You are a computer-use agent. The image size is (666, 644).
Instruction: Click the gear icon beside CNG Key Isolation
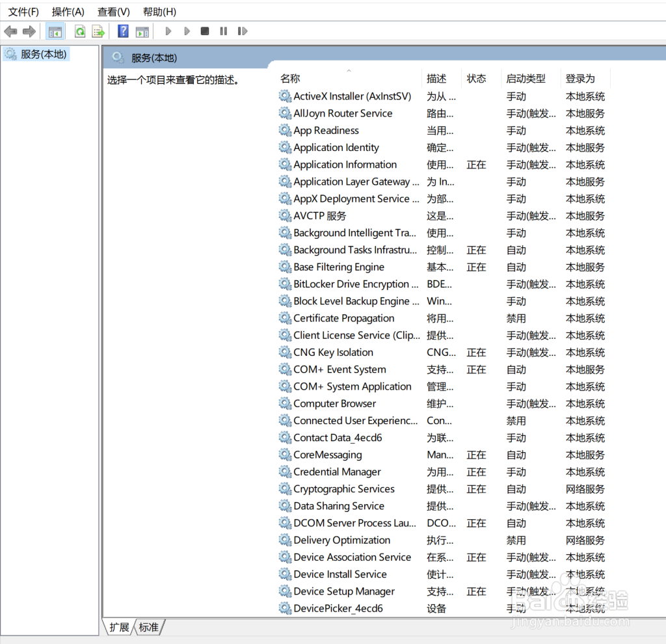click(285, 352)
